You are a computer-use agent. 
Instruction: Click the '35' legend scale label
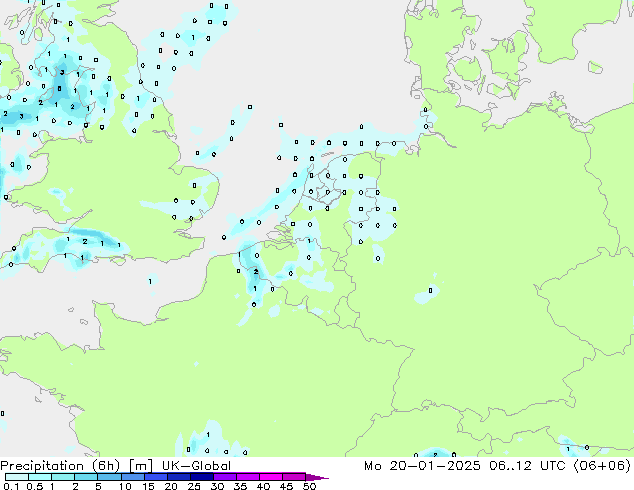(240, 486)
